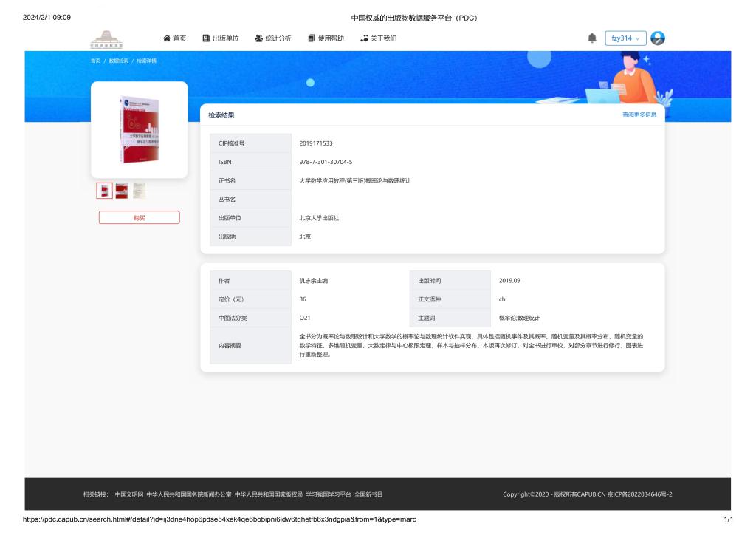This screenshot has height=535, width=756.
Task: Click the 中图法分类 field label
Action: click(233, 318)
